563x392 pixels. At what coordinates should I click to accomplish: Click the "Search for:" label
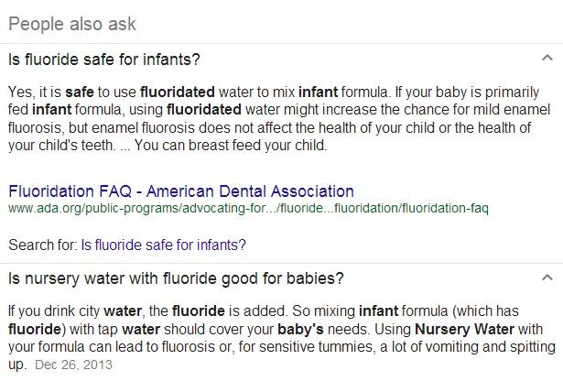click(42, 245)
